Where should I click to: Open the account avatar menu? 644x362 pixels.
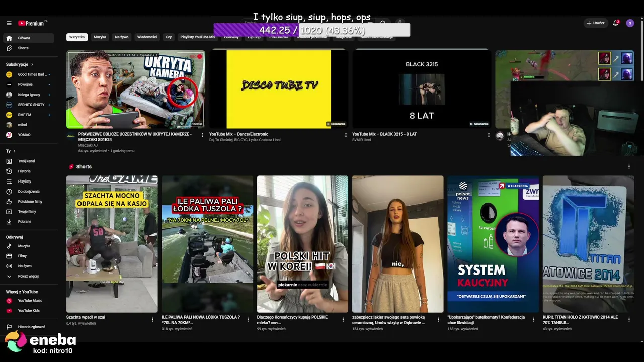coord(630,23)
